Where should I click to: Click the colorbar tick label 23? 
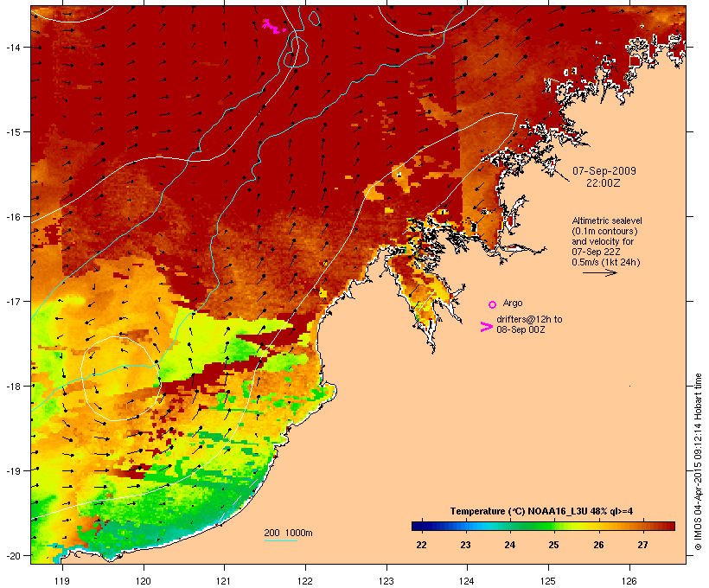(x=465, y=545)
